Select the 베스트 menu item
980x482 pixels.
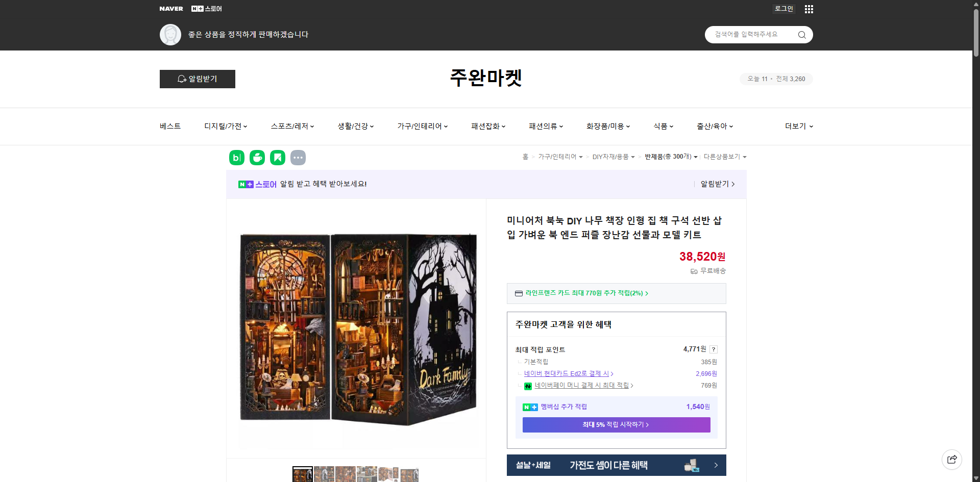pos(169,126)
